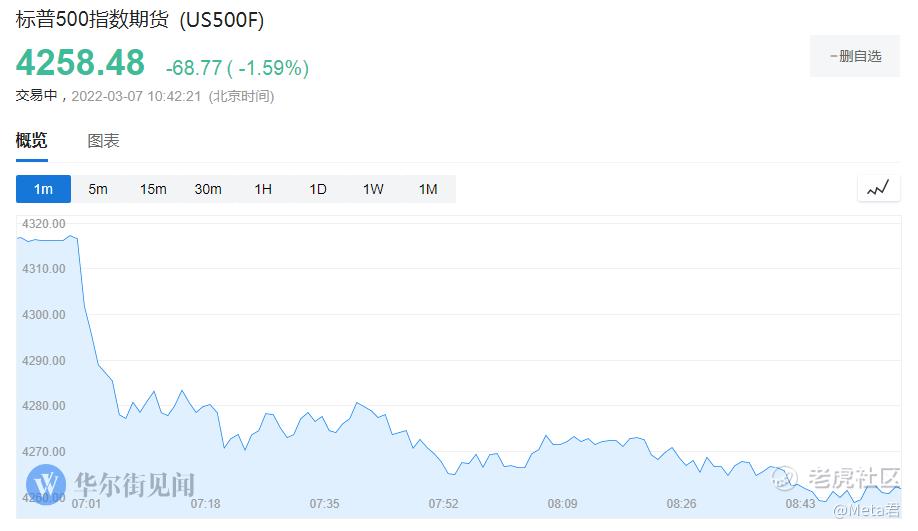Image resolution: width=918 pixels, height=531 pixels.
Task: Set the chart to 30m interval
Action: pos(208,189)
